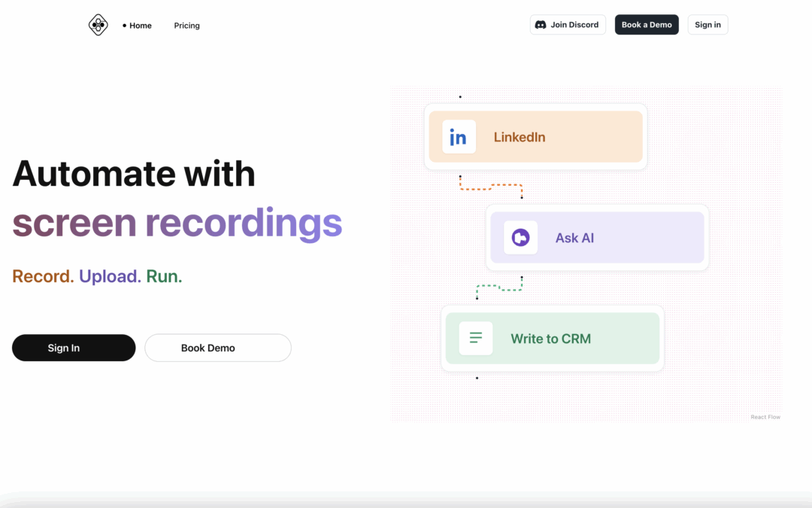Click the purple Ask AI node icon
This screenshot has width=812, height=508.
520,238
